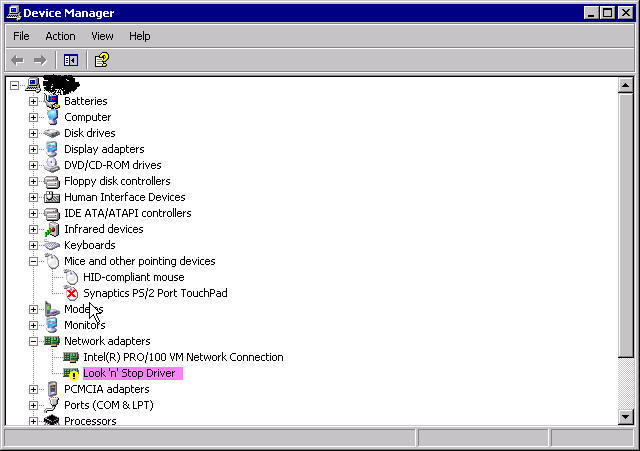Click the DVD/CD-ROM drives icon
Image resolution: width=640 pixels, height=451 pixels.
(52, 165)
